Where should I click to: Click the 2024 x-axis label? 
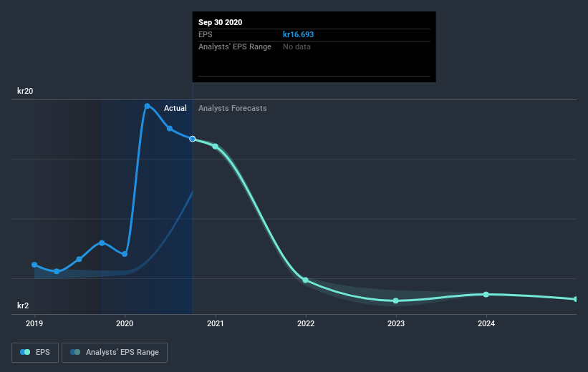[x=486, y=323]
